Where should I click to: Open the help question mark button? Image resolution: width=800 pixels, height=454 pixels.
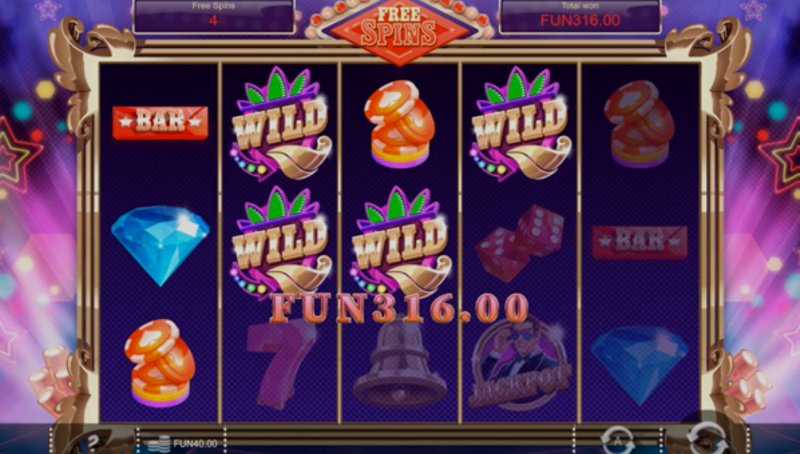[93, 442]
